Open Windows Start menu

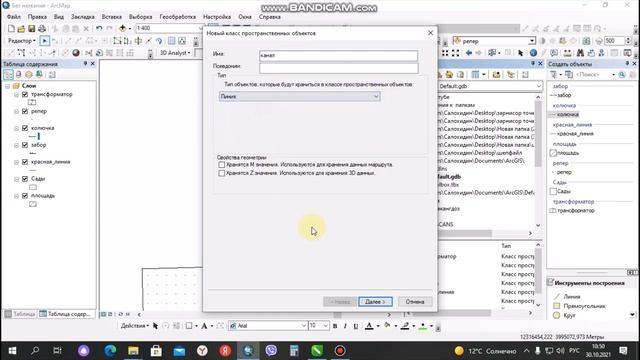[12, 350]
